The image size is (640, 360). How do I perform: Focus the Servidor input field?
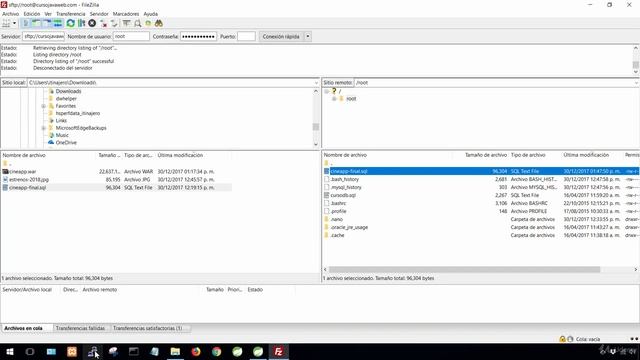pos(44,36)
